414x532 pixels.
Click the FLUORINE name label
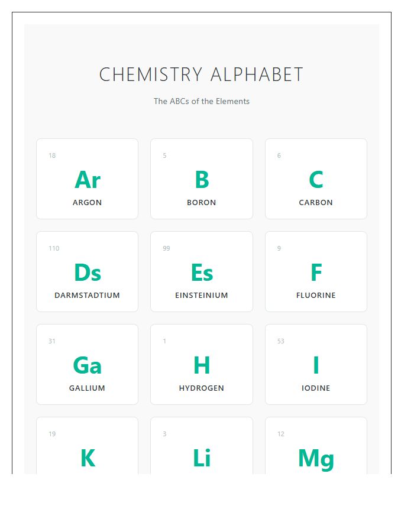click(316, 295)
